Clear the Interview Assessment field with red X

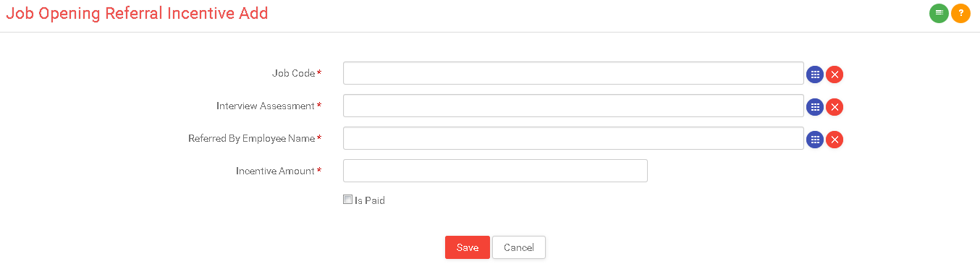pos(835,107)
